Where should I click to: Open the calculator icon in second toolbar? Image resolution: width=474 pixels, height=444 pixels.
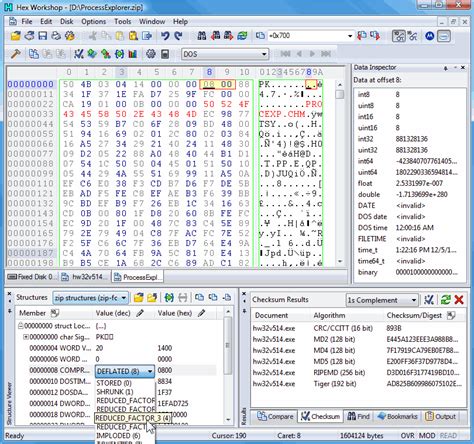point(165,54)
